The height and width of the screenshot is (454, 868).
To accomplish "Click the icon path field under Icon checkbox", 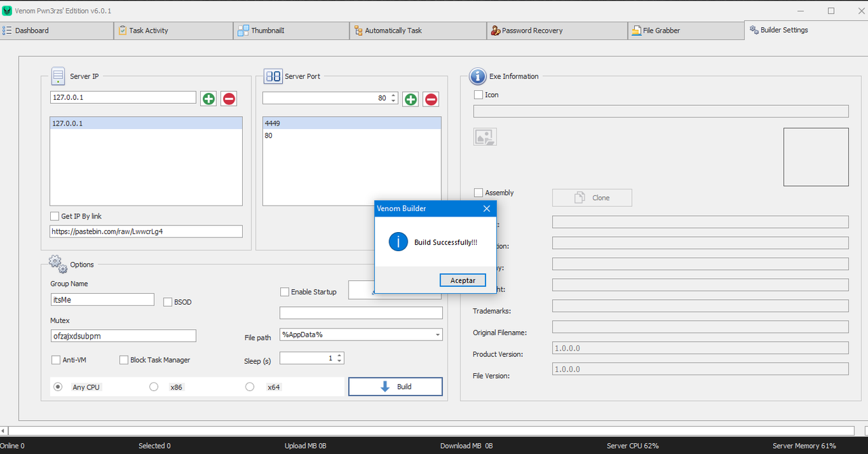I will tap(660, 111).
